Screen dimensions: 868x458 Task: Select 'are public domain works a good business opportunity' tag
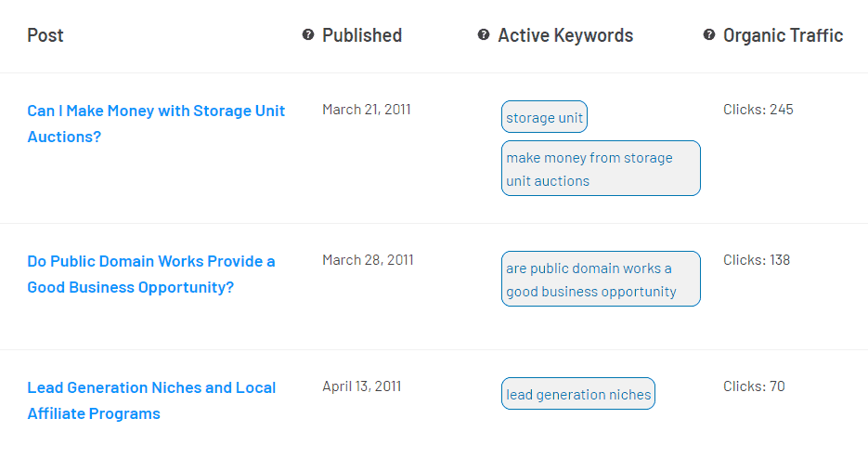[x=601, y=279]
